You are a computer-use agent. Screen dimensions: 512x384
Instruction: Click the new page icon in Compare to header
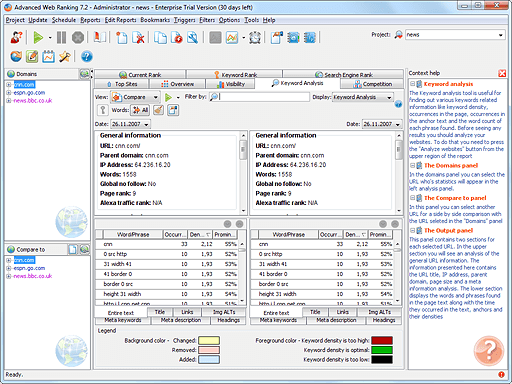[73, 249]
